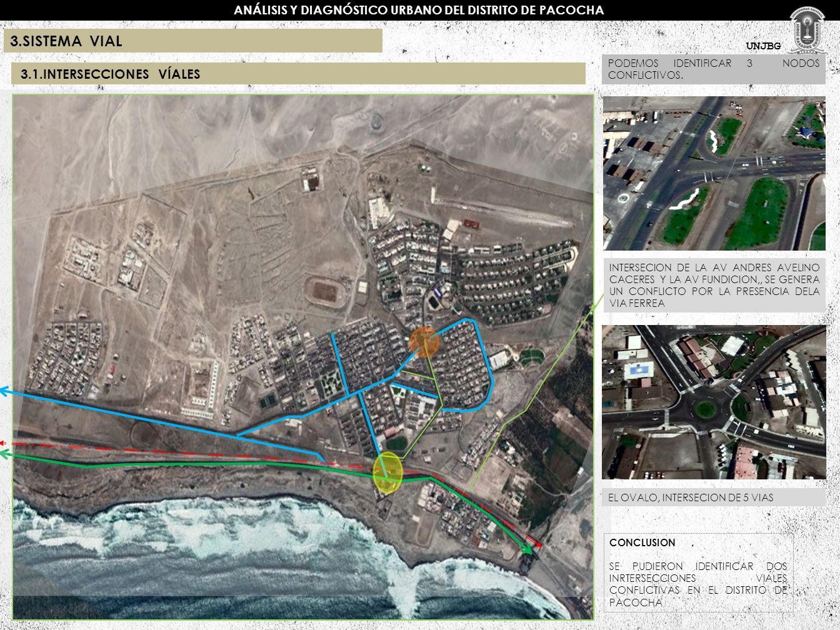This screenshot has width=840, height=630.
Task: Click the caption 'EL OVALO, INTERSECION DE 5 VIAS'
Action: click(691, 497)
